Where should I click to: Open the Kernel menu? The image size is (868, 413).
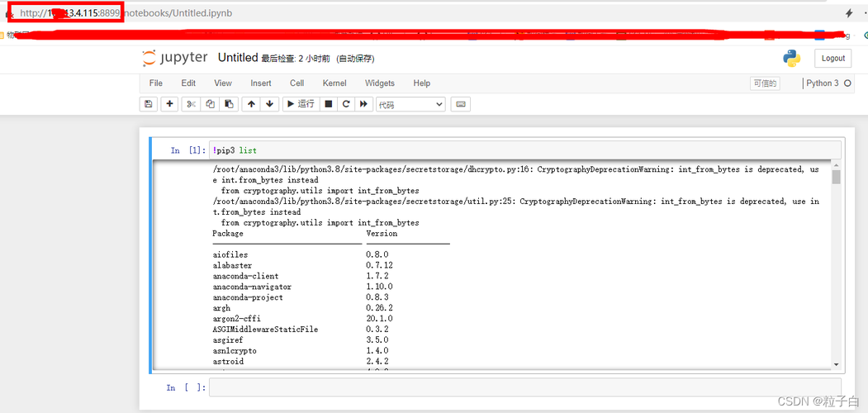(x=334, y=83)
